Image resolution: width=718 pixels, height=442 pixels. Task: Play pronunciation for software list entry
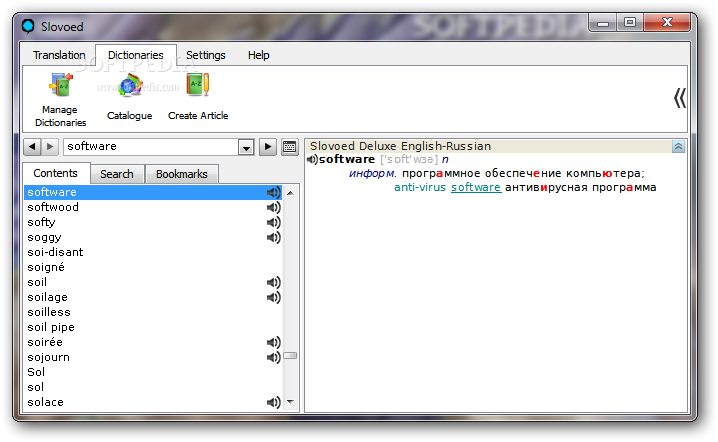[273, 192]
